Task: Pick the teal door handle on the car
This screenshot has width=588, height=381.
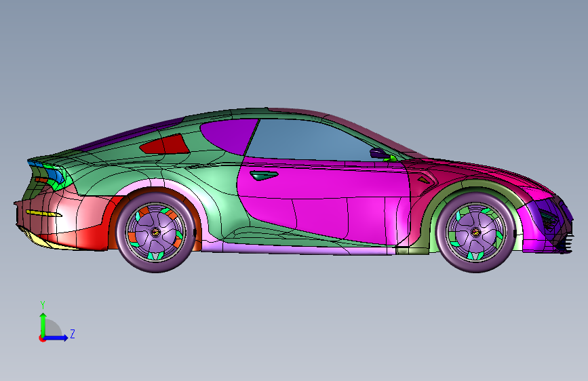Action: tap(264, 175)
